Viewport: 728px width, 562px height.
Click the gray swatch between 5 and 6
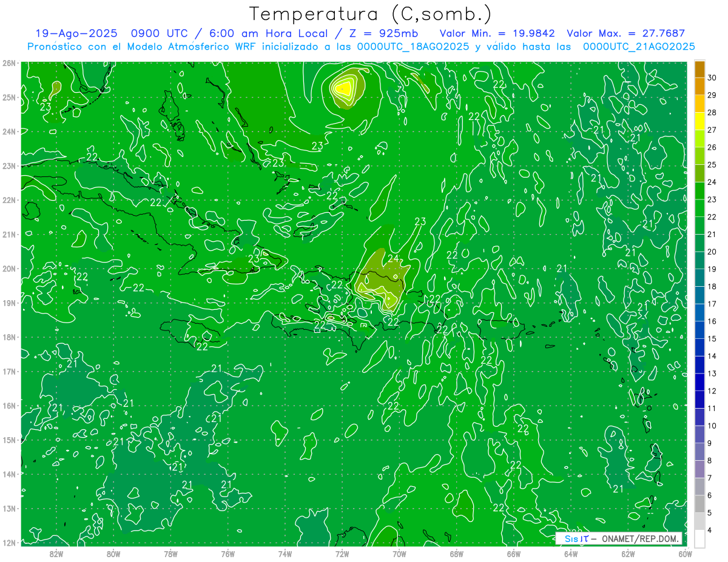point(699,504)
